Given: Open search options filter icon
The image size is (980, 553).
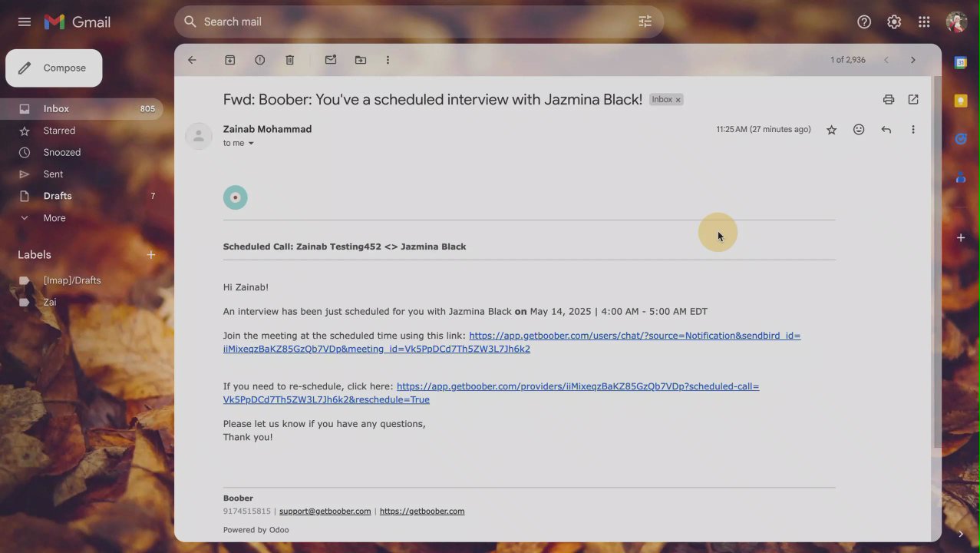Looking at the screenshot, I should point(645,22).
